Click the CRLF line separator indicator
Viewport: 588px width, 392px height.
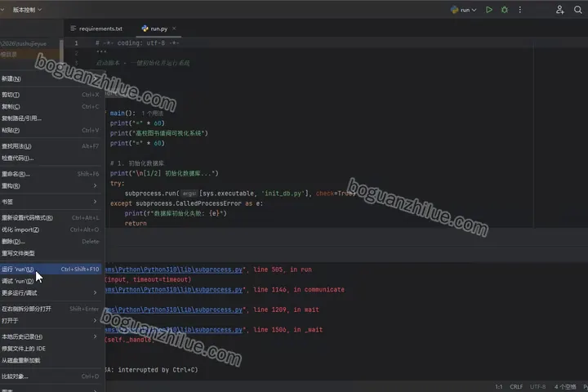pos(516,387)
